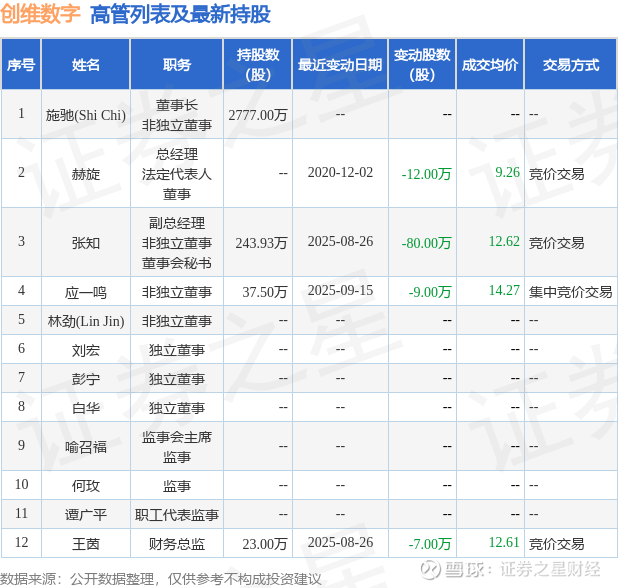The width and height of the screenshot is (618, 588).
Task: Click the 数据来源 disclaimer footer text
Action: [160, 579]
